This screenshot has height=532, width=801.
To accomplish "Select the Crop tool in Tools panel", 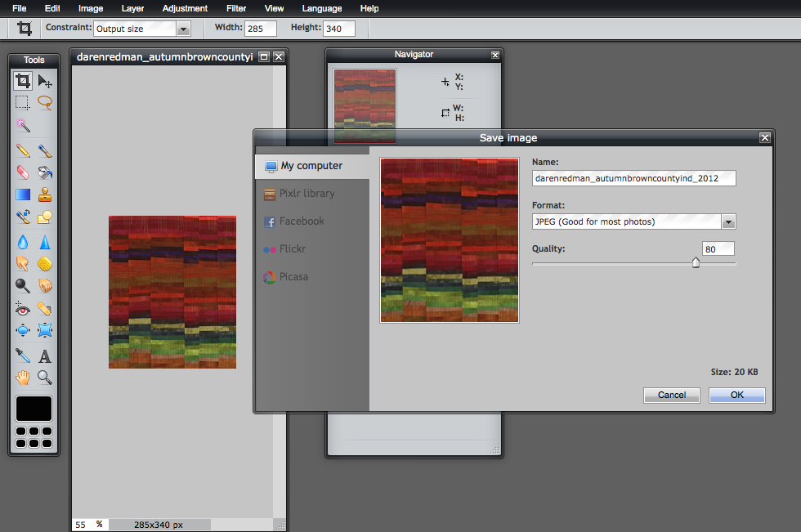I will 23,81.
